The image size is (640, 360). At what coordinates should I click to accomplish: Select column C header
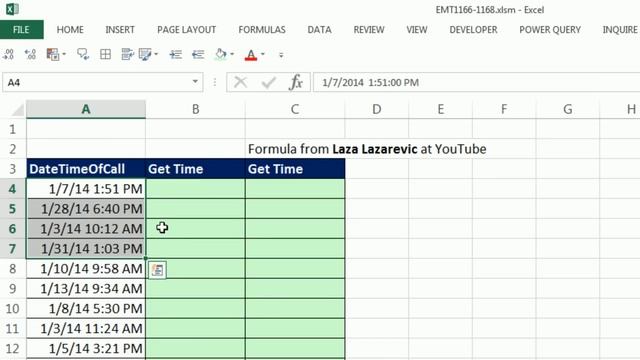pos(295,109)
